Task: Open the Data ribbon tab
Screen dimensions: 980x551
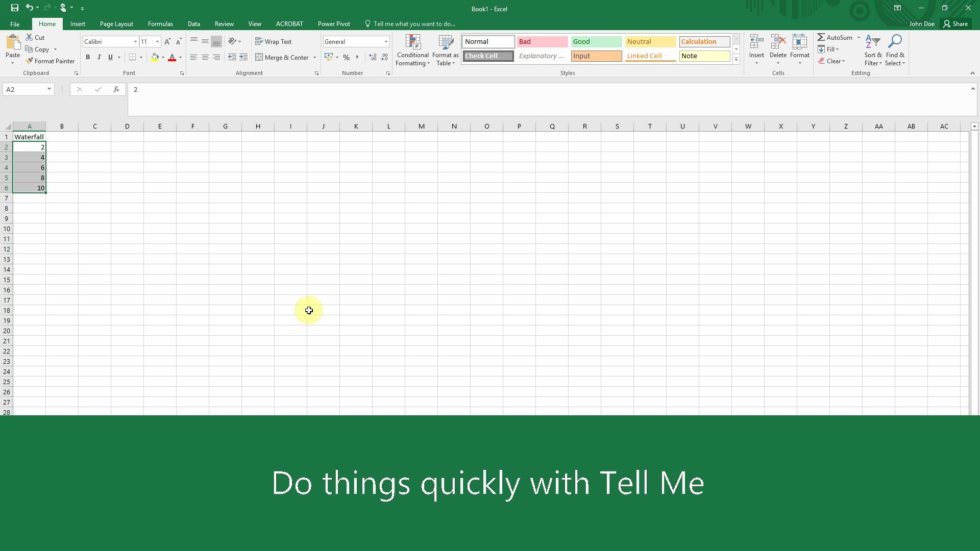Action: (193, 24)
